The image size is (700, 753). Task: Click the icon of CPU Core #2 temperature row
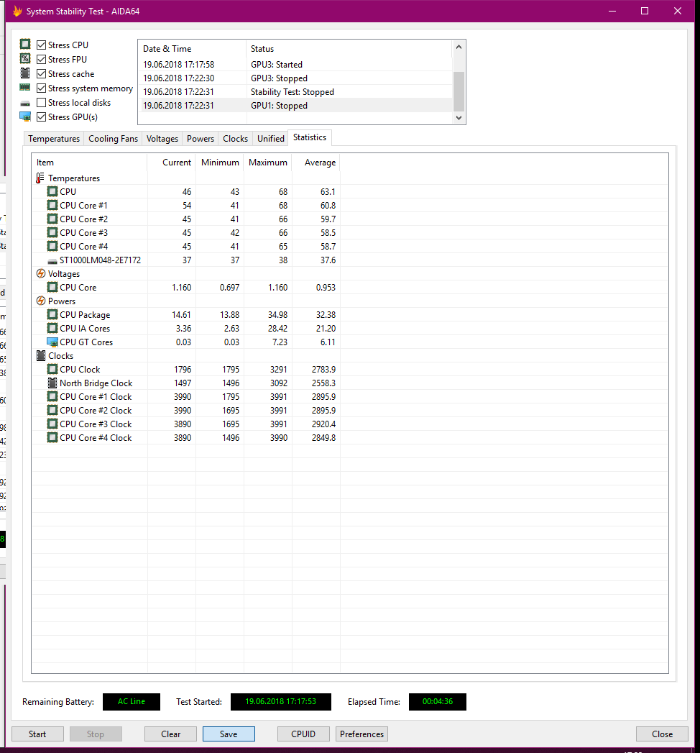pos(52,219)
